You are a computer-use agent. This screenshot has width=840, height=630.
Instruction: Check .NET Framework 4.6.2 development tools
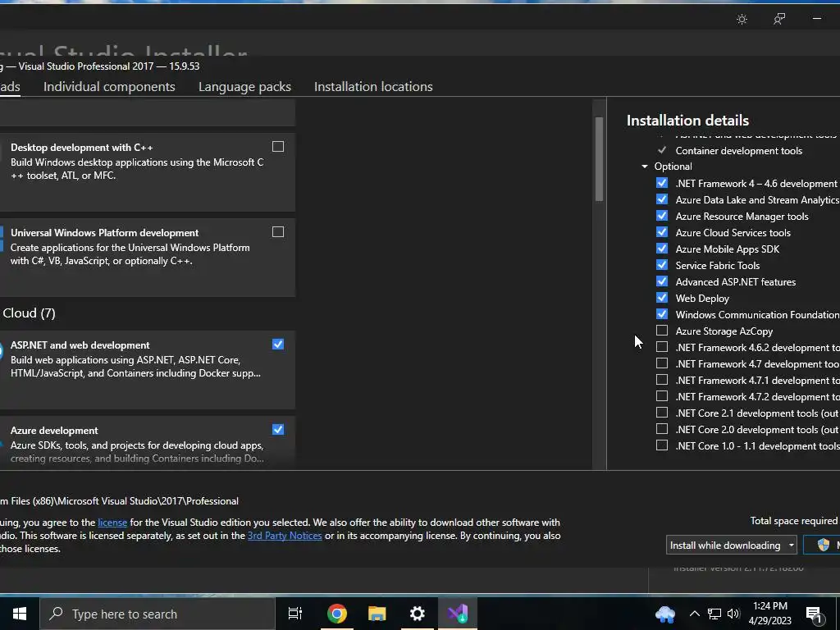pos(662,347)
